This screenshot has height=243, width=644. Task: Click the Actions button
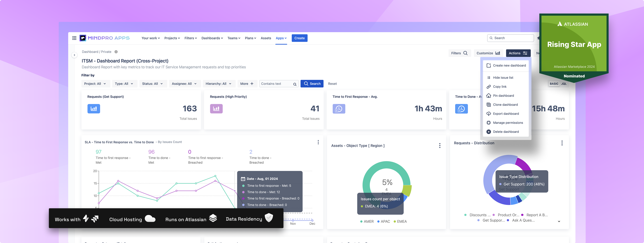tap(518, 53)
